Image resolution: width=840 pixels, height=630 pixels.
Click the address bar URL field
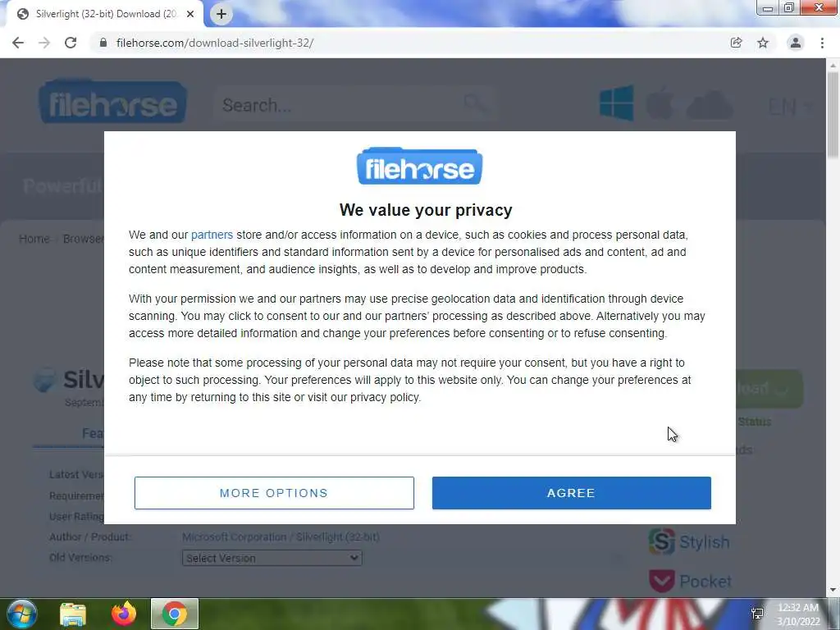[x=407, y=43]
